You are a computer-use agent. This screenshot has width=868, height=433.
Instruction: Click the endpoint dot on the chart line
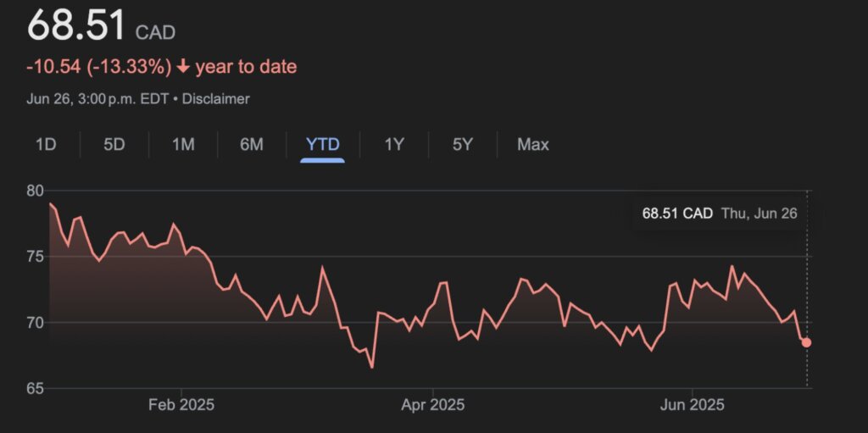[806, 342]
